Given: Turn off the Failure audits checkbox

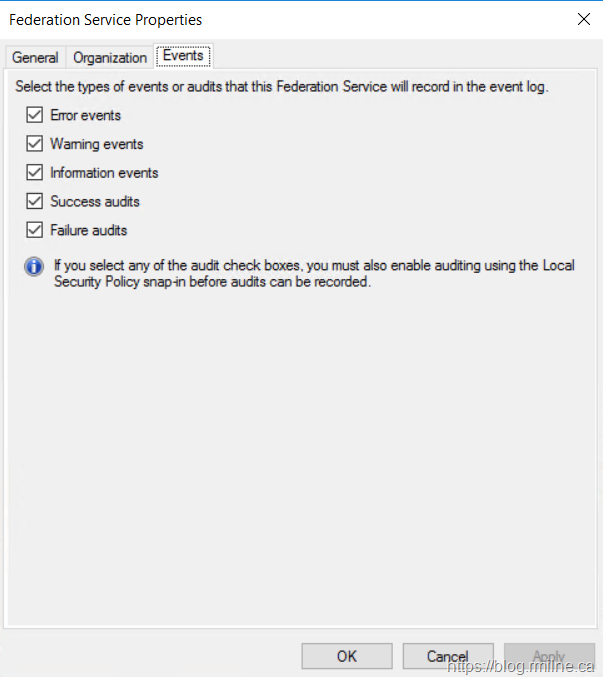Looking at the screenshot, I should 35,230.
